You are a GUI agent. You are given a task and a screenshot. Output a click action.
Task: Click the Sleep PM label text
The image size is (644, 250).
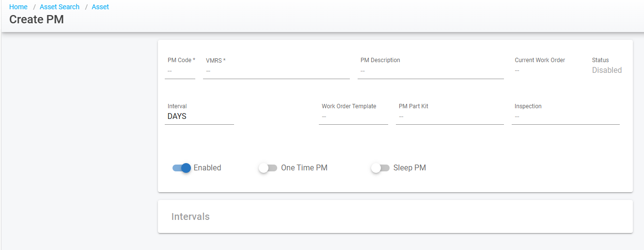(x=409, y=168)
